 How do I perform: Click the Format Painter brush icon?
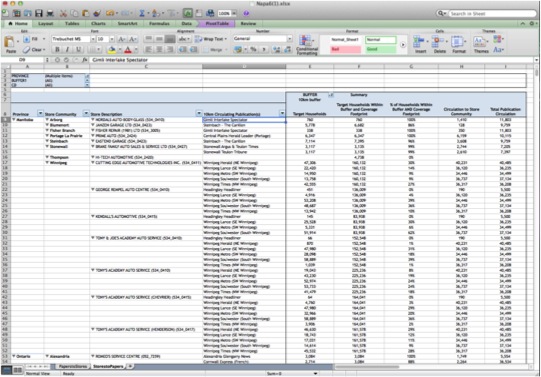coord(97,13)
